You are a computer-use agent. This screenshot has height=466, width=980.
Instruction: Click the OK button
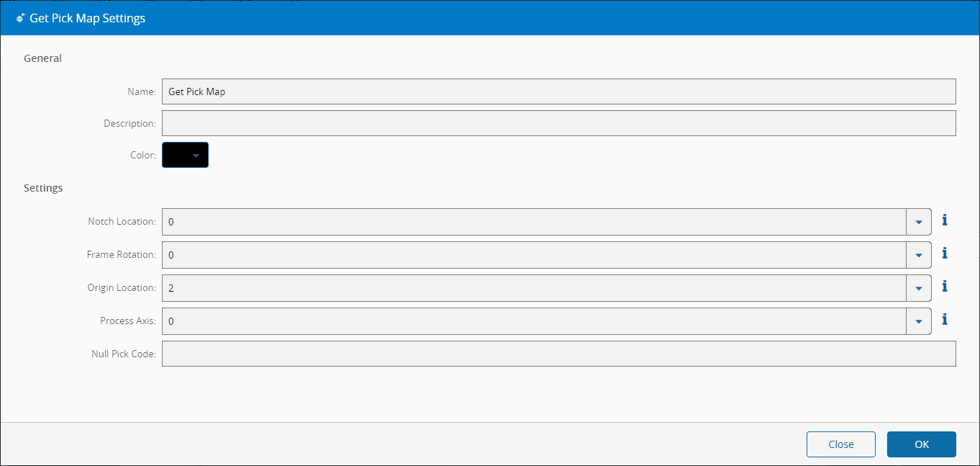921,444
